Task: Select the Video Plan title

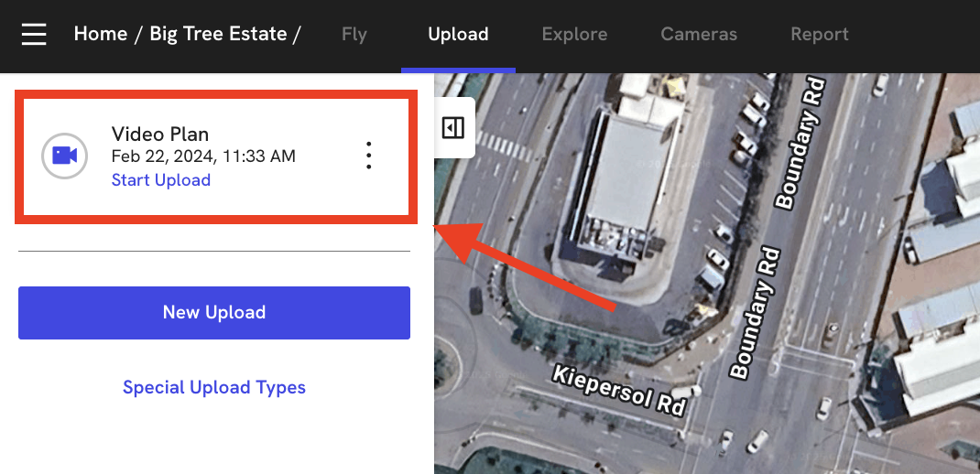Action: pos(160,135)
